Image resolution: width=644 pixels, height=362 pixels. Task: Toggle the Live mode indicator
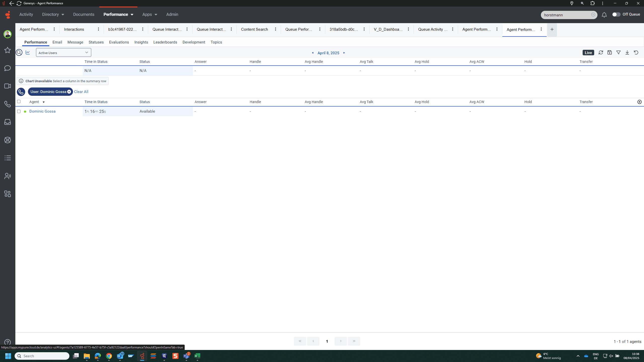click(588, 53)
